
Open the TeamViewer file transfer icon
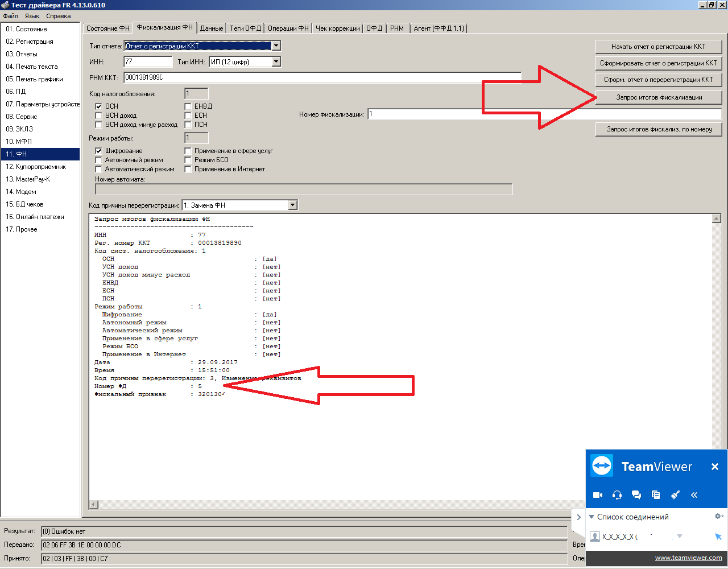(656, 495)
